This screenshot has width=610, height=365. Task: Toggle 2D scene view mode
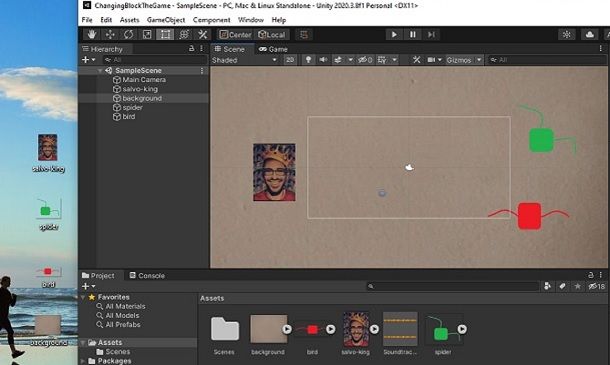(x=290, y=60)
